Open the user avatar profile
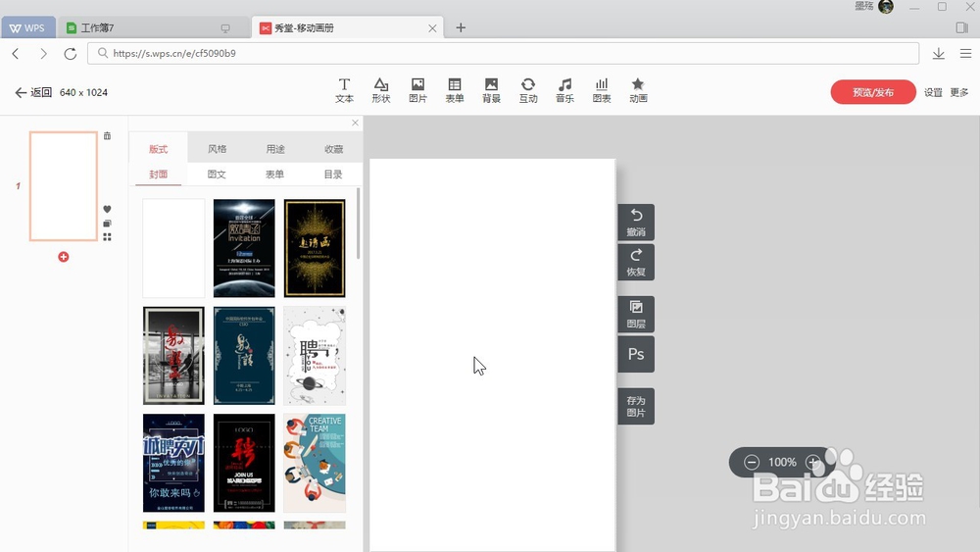The width and height of the screenshot is (980, 552). (886, 7)
